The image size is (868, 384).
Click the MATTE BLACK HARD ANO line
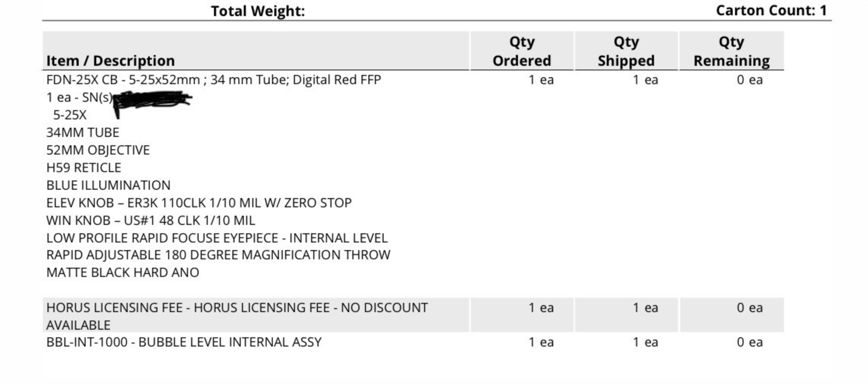point(122,272)
